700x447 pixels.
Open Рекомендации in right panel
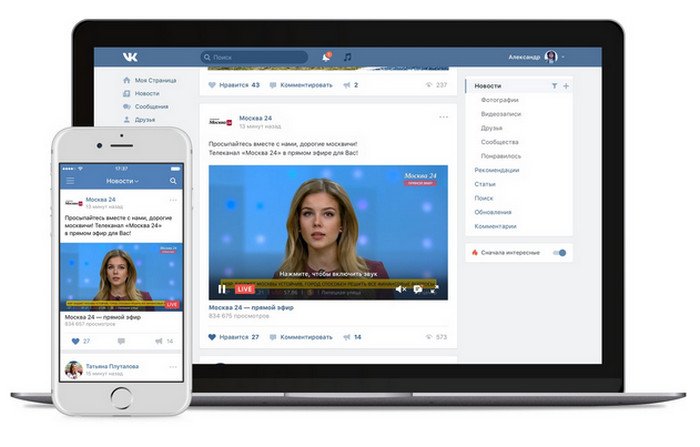(x=496, y=170)
